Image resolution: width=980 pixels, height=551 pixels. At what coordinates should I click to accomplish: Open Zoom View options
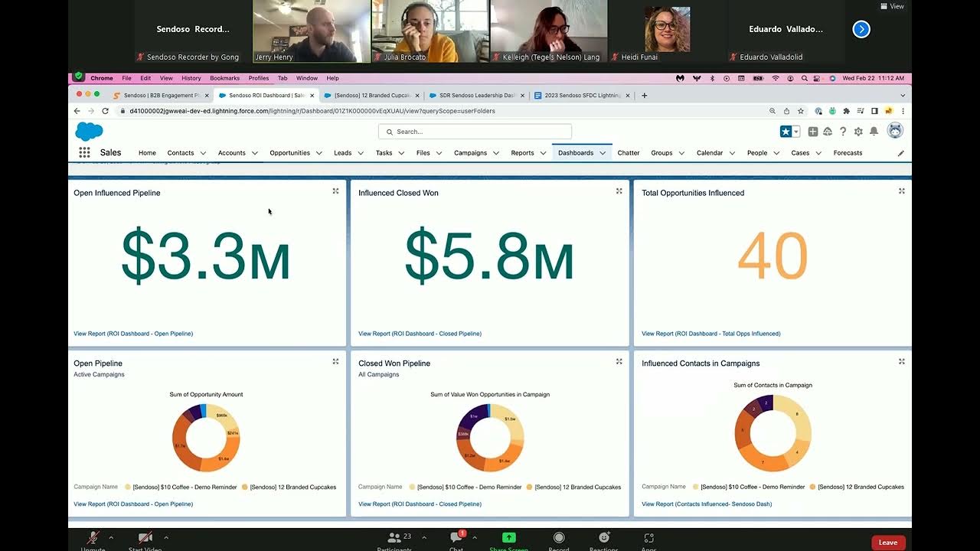[893, 6]
